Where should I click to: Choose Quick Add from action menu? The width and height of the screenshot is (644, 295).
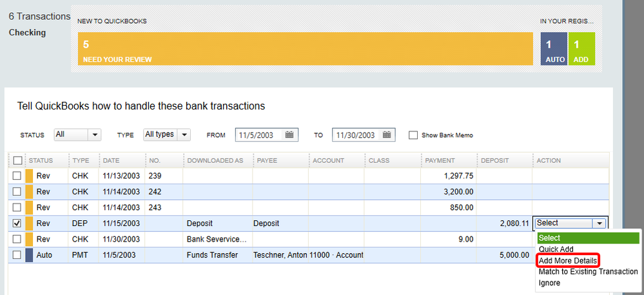(556, 249)
